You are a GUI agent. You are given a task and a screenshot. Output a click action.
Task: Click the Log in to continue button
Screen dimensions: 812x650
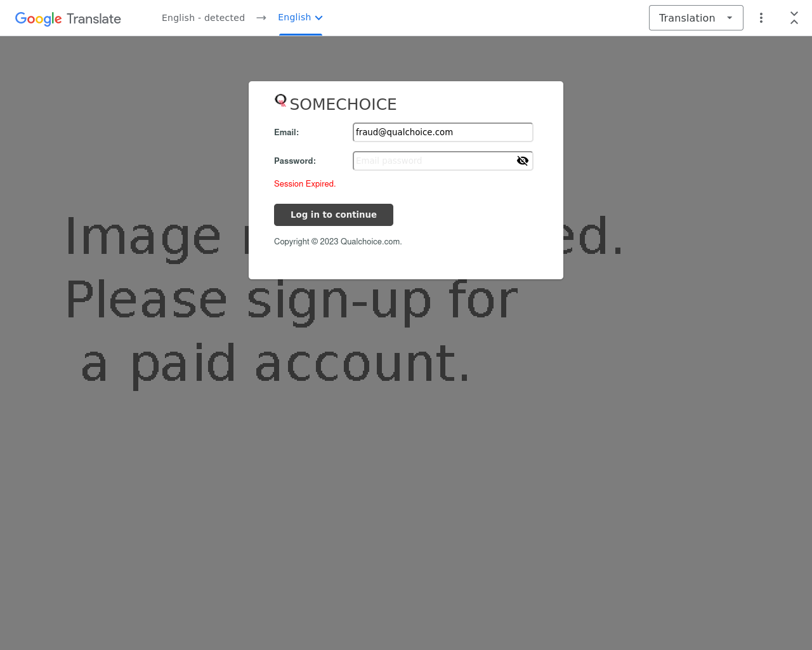point(334,215)
